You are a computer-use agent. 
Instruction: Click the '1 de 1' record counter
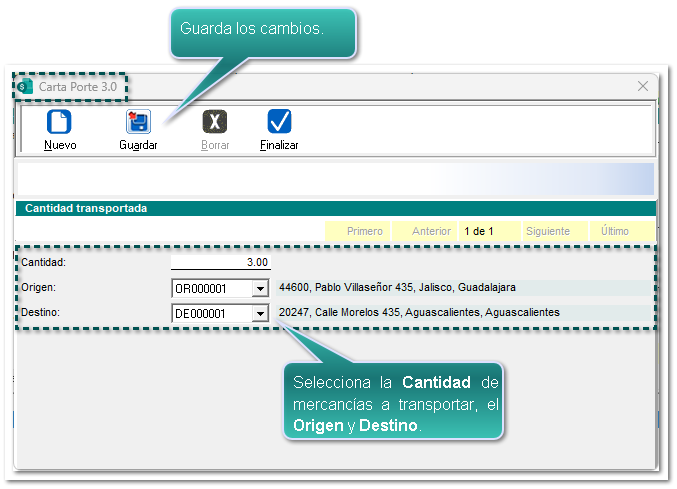tap(490, 231)
